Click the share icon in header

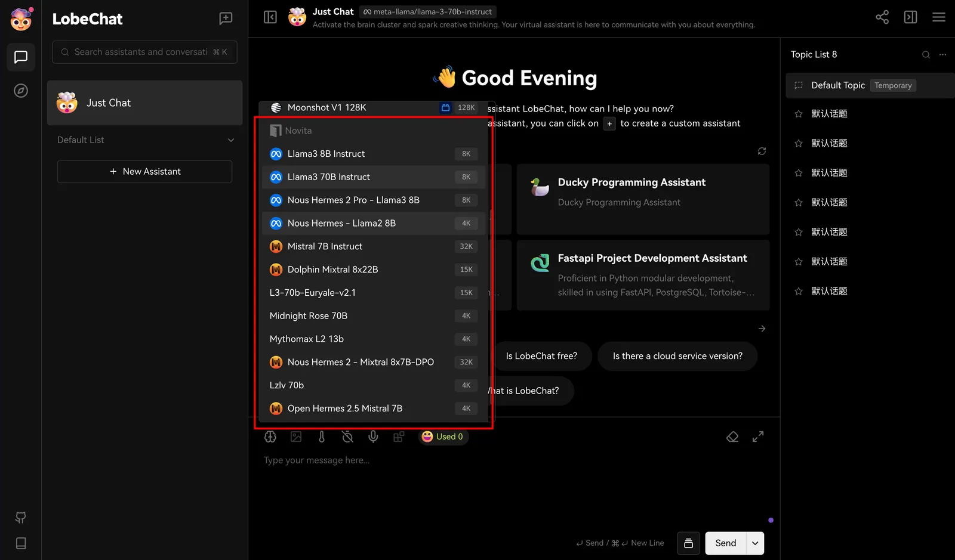(882, 17)
